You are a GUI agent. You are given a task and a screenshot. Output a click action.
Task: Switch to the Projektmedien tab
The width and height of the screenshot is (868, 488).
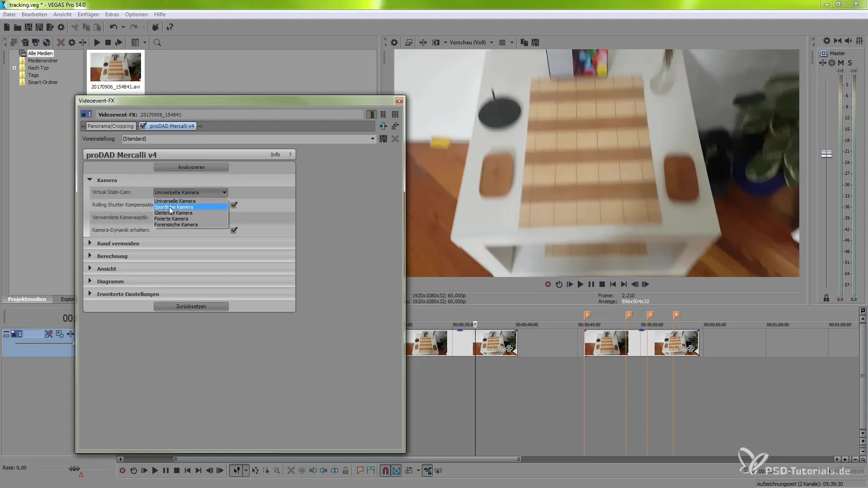[x=27, y=299]
